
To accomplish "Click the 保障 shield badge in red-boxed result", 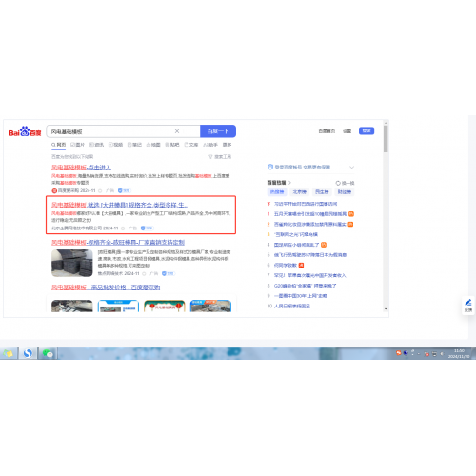I will [x=147, y=228].
